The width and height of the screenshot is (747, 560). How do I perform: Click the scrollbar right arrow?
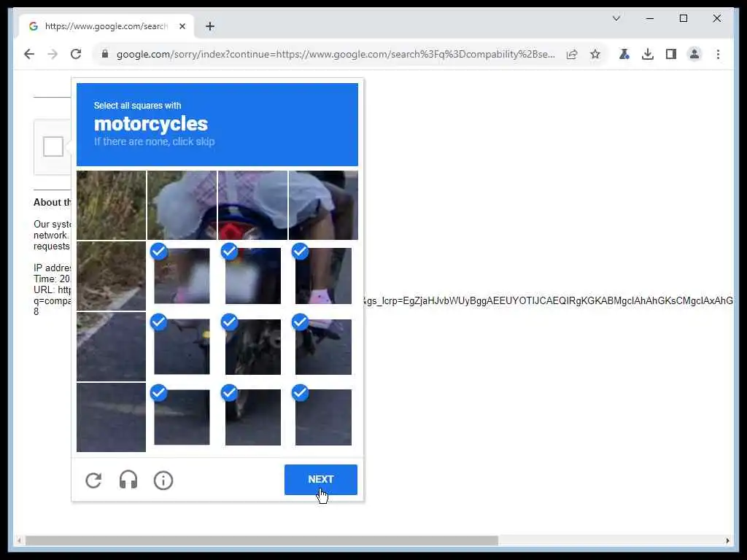[727, 540]
